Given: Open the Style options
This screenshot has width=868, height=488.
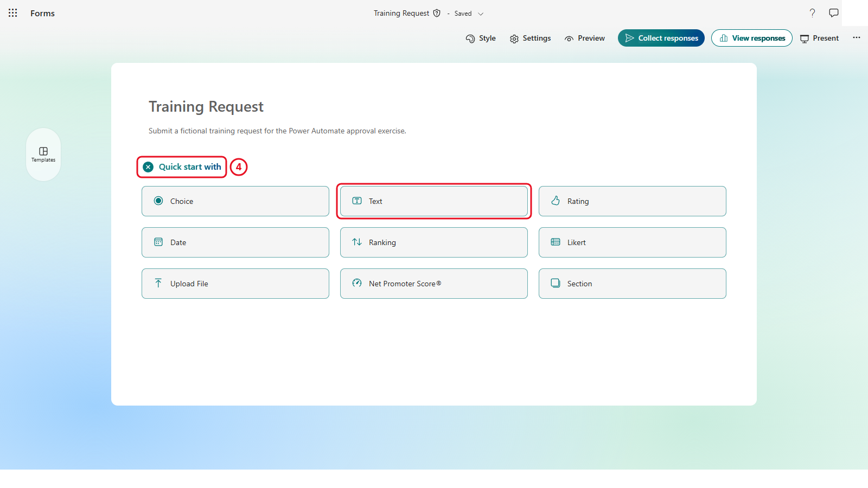Looking at the screenshot, I should pos(481,38).
